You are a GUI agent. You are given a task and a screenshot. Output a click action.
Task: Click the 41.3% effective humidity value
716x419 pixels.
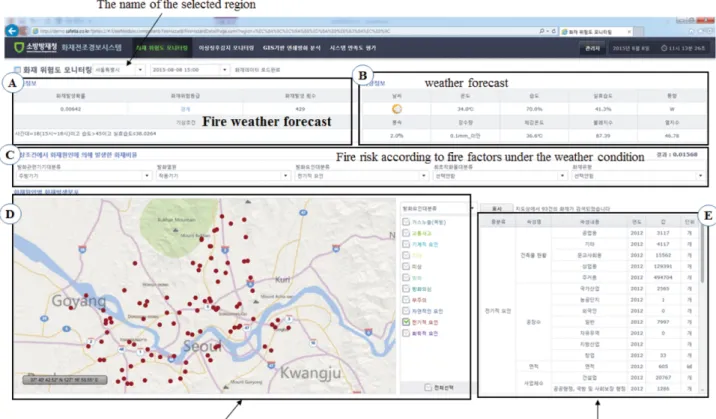603,109
